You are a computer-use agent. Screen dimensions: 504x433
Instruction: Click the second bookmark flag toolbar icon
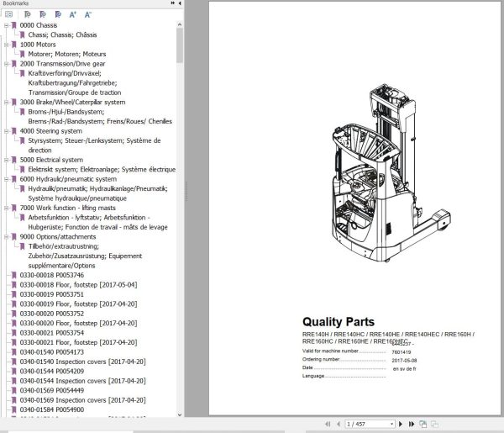click(x=43, y=14)
